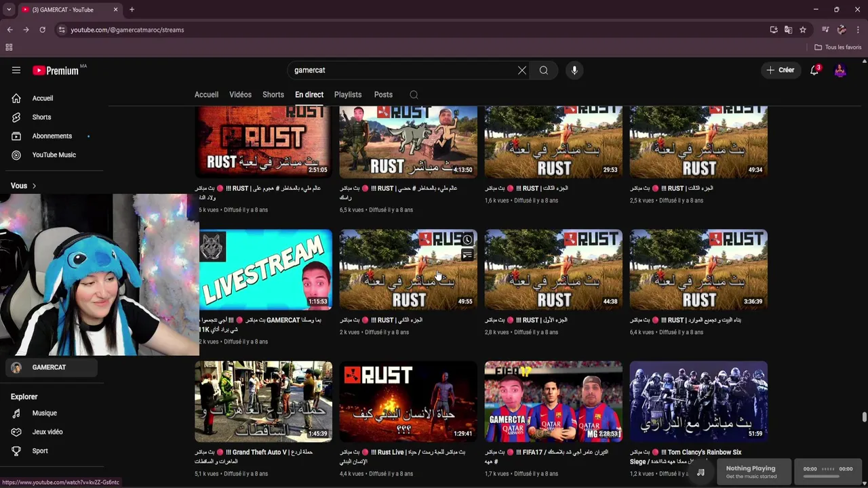Screen dimensions: 868x488
Task: Click the music note icon in the player widget
Action: [701, 472]
